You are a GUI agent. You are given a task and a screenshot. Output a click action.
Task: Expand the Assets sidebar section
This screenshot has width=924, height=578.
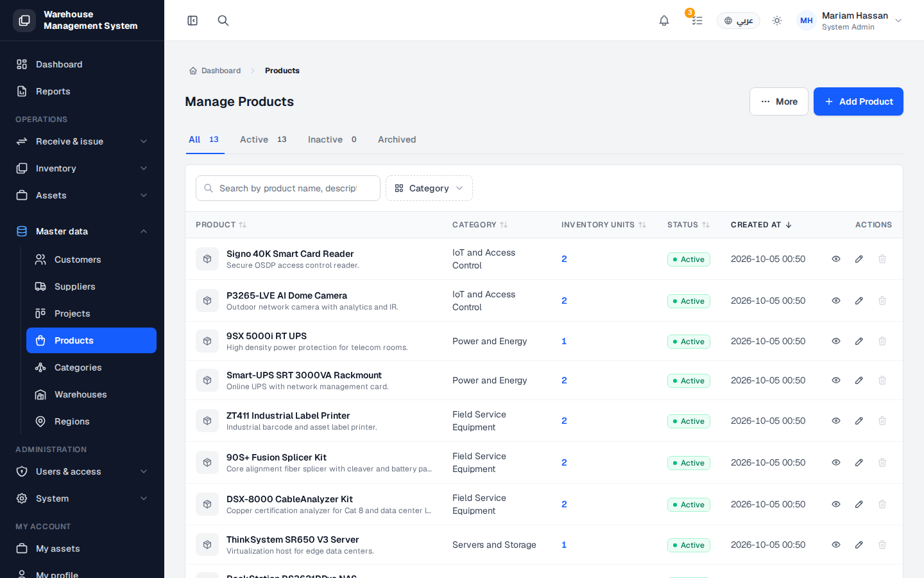[x=82, y=195]
